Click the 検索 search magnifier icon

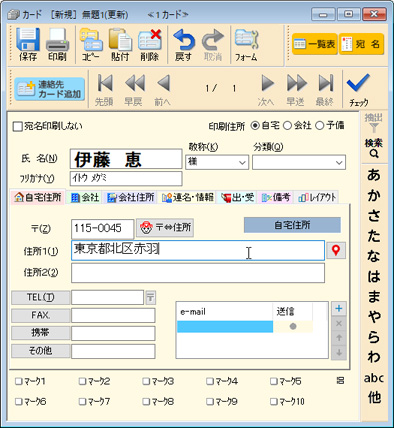pos(374,154)
